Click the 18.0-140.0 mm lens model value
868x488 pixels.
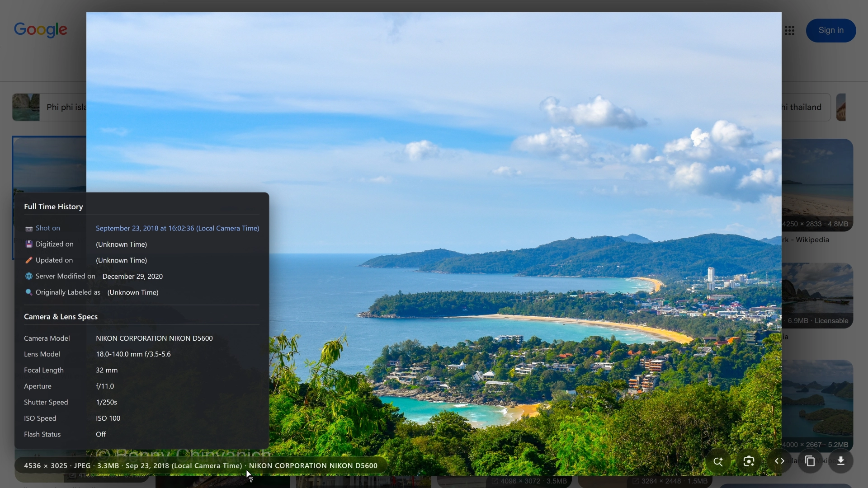click(x=133, y=354)
